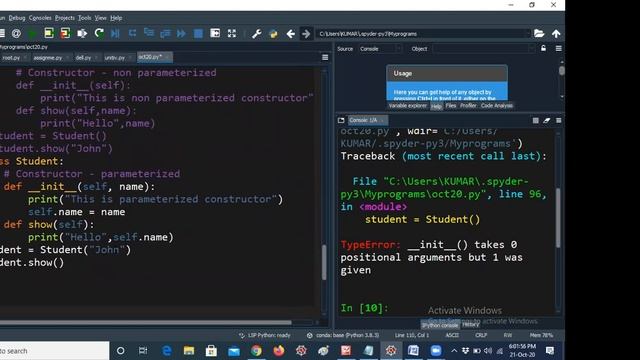Click conda base Python 3.8.3 status
The height and width of the screenshot is (360, 640).
click(x=343, y=335)
